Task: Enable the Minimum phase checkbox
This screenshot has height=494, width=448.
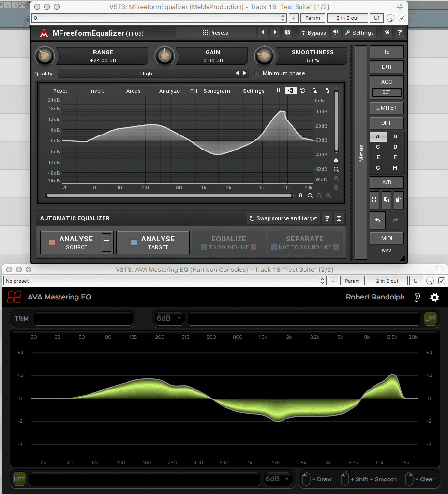Action: [258, 74]
